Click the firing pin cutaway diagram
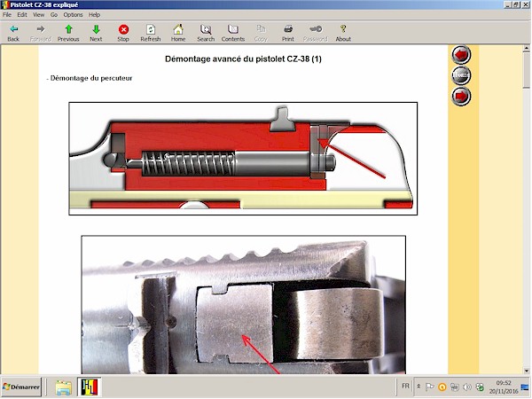Image resolution: width=532 pixels, height=399 pixels. pyautogui.click(x=243, y=159)
